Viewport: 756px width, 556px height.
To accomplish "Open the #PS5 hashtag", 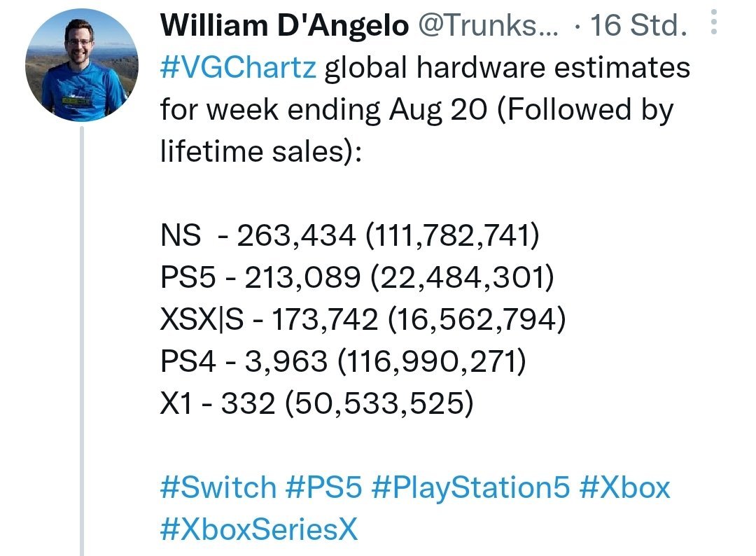I will coord(323,487).
